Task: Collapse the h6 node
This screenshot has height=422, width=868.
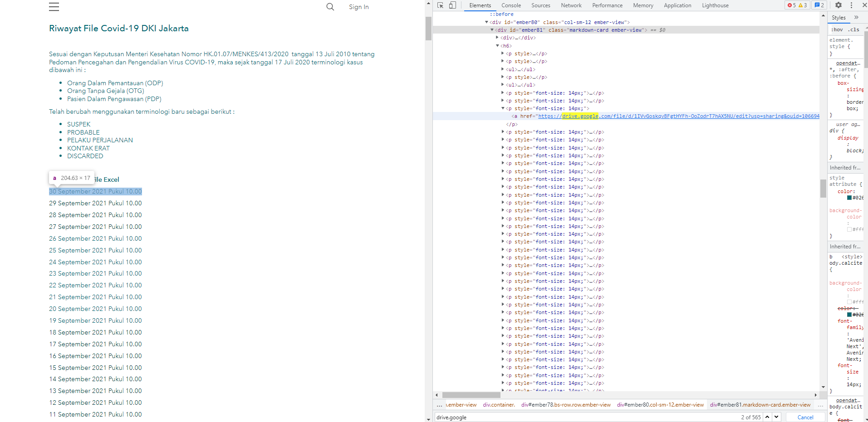Action: (497, 46)
